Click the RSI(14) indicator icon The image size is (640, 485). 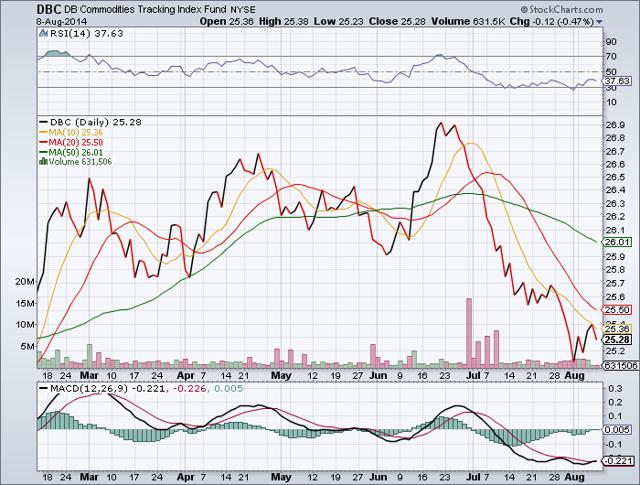point(44,33)
